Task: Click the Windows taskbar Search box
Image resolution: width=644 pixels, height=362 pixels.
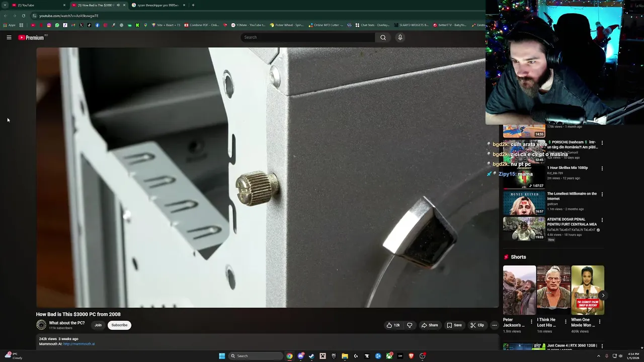Action: (256, 356)
